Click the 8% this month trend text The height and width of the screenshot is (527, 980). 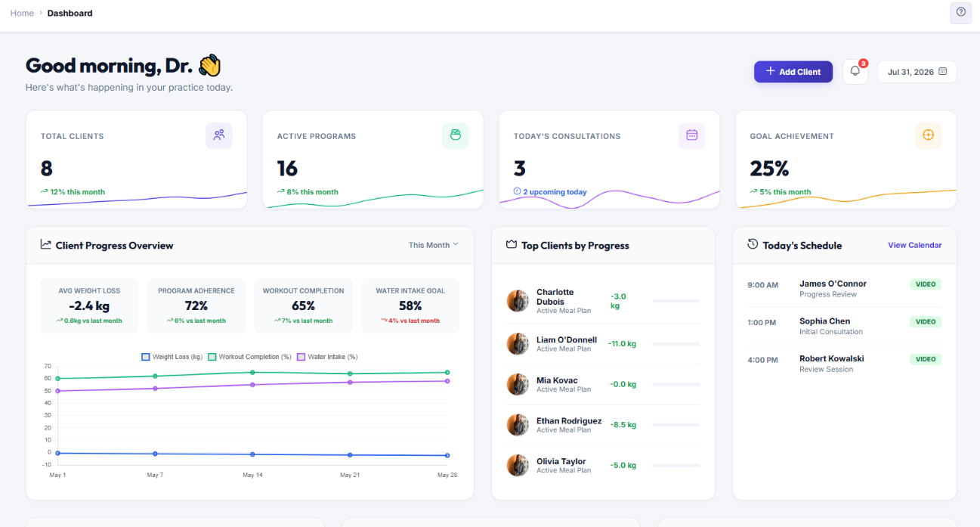coord(312,192)
